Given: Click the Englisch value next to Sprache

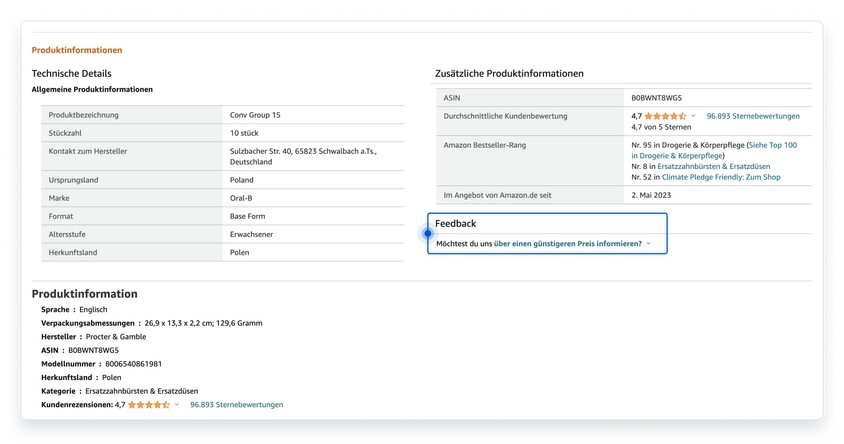Looking at the screenshot, I should (93, 310).
